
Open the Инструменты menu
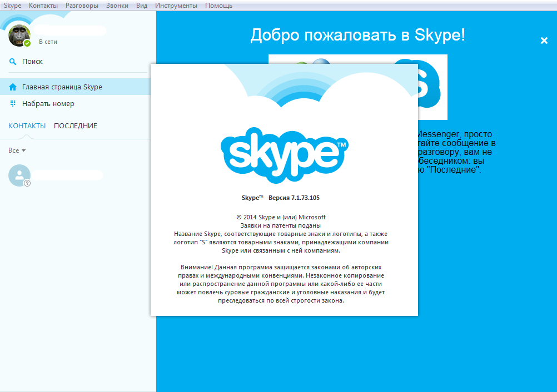pos(176,6)
